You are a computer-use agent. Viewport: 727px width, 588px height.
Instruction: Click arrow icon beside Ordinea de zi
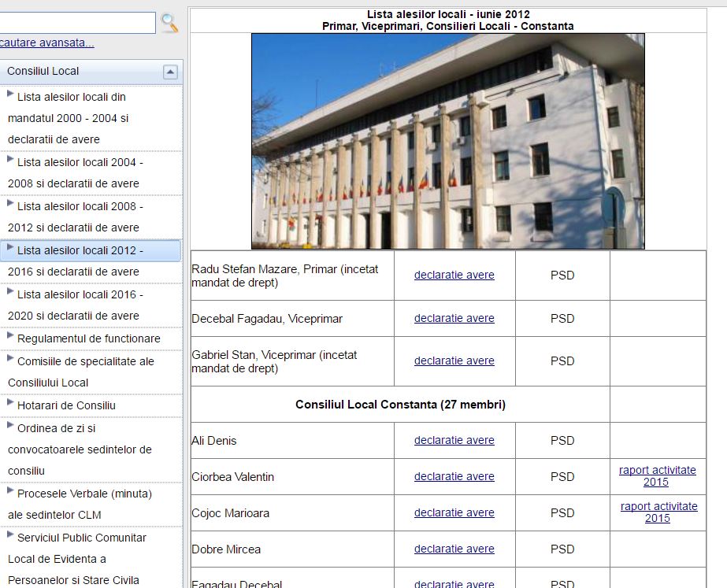point(10,426)
